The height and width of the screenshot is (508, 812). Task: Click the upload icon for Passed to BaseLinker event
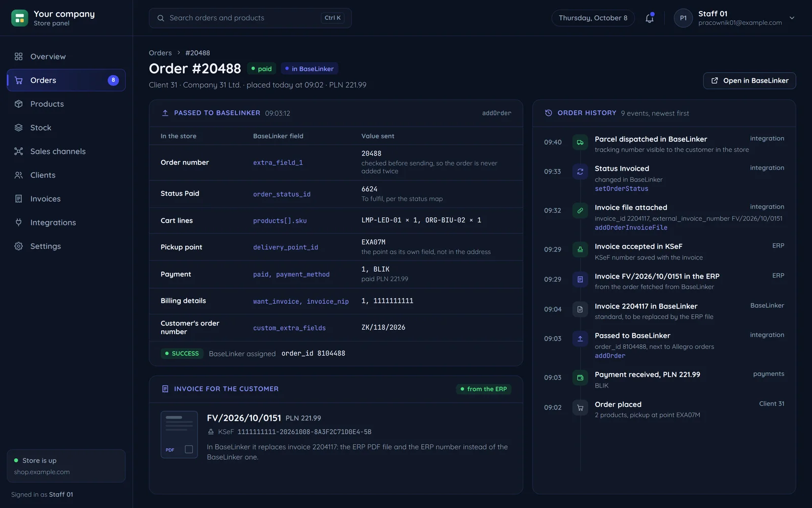tap(580, 339)
